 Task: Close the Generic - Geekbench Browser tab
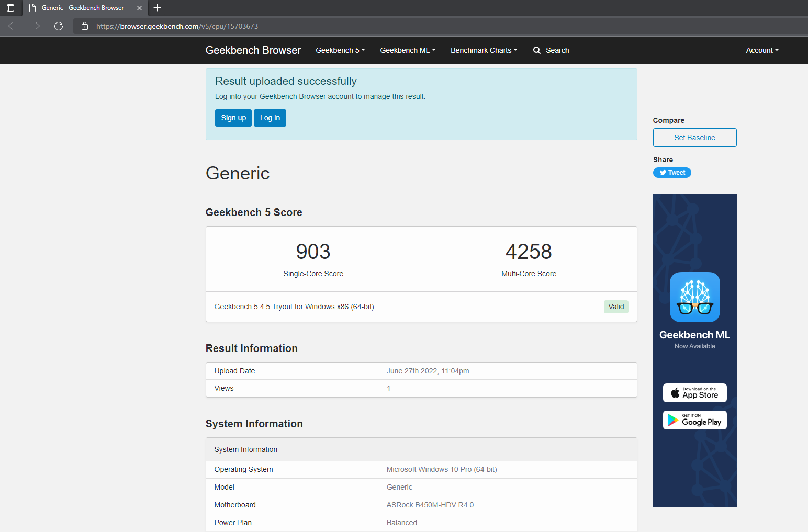[139, 8]
